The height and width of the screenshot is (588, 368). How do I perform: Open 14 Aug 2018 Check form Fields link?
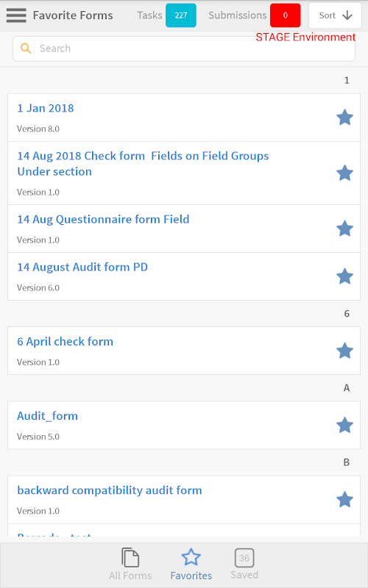point(143,164)
